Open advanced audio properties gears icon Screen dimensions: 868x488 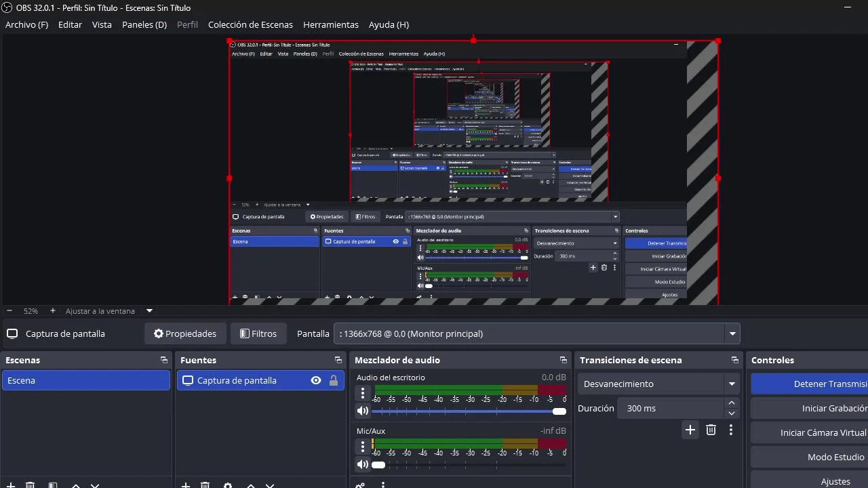tap(360, 485)
